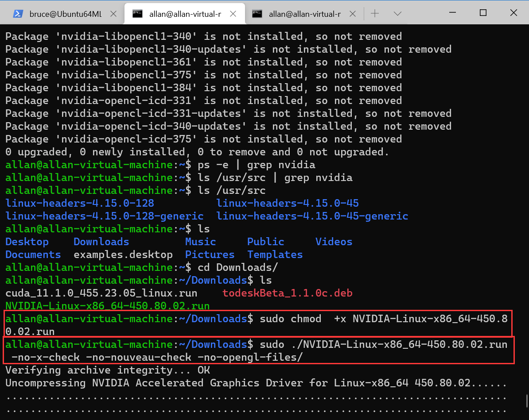Click the 'nvidia-opencl-icd-340-updates' package line

(229, 126)
